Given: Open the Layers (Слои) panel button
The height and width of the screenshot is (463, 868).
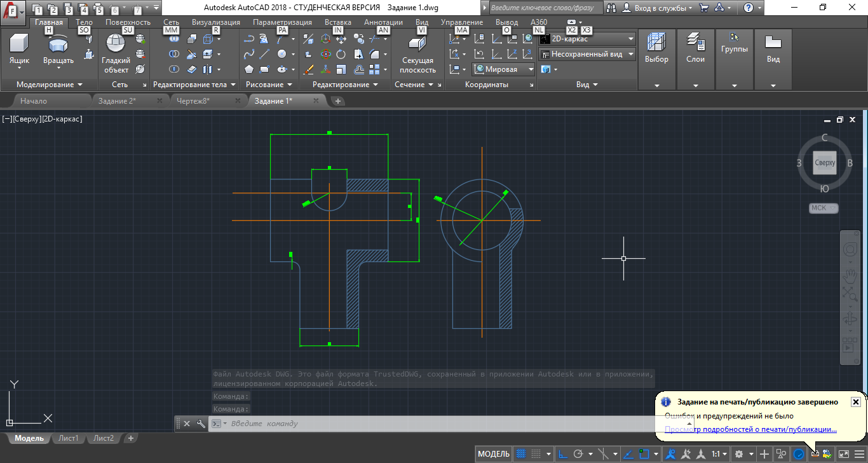Looking at the screenshot, I should (x=695, y=50).
